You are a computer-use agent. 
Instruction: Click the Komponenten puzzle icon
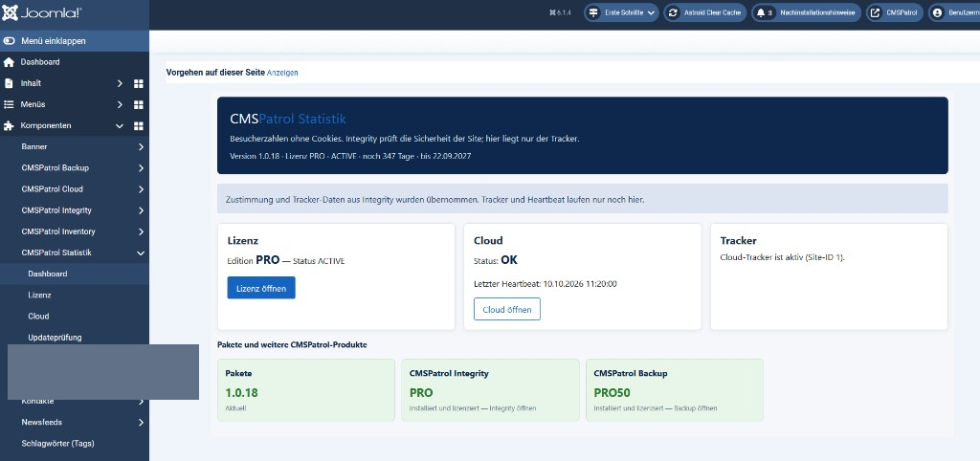[9, 125]
